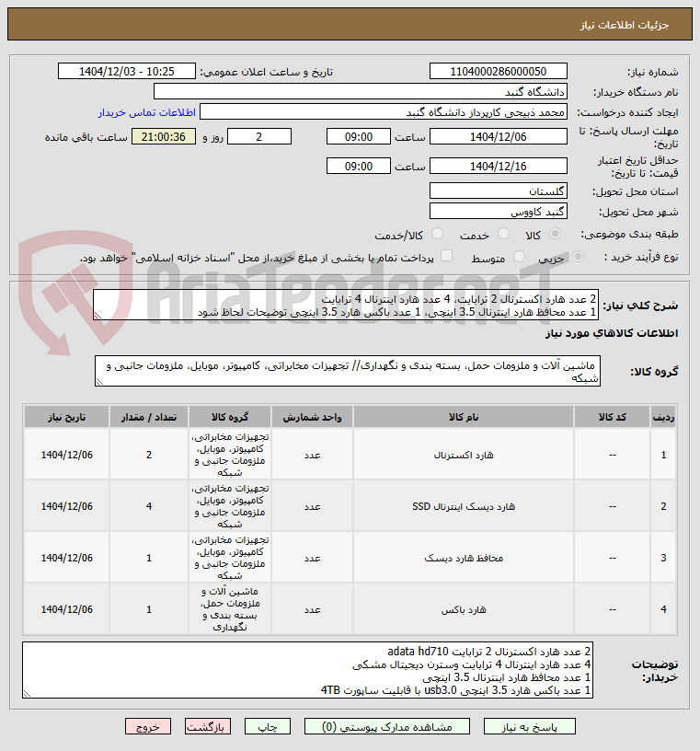Screen dimensions: 700x751
Task: Click the پاسخ به نیاز button
Action: point(530,727)
